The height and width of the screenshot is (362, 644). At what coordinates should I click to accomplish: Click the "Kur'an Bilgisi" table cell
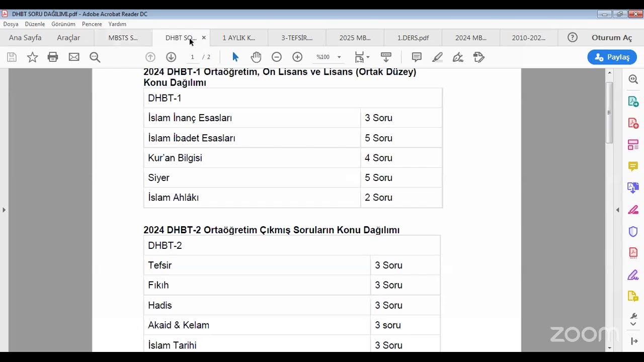point(252,158)
